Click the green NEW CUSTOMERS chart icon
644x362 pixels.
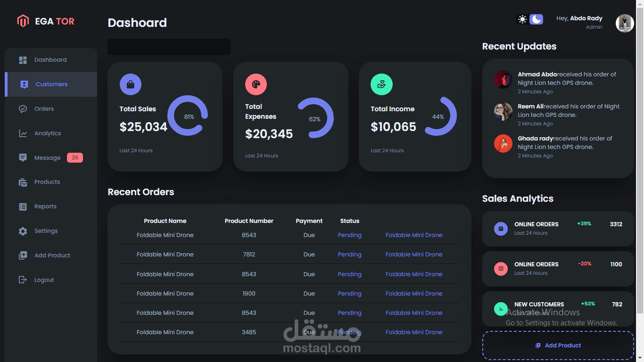click(501, 309)
